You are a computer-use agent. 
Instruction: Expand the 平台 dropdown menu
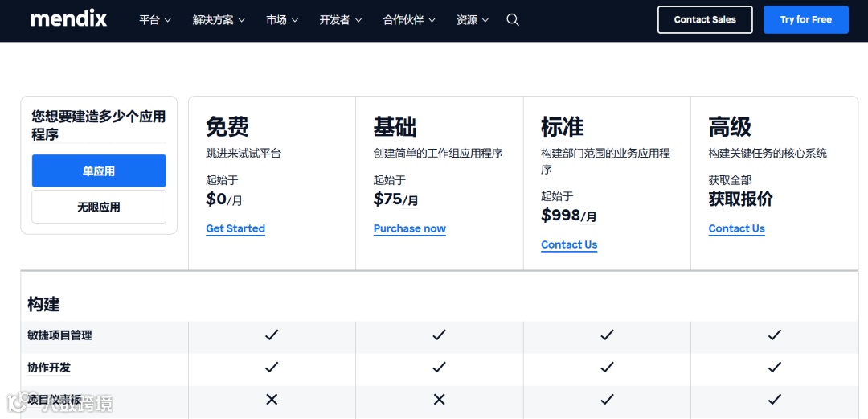coord(155,20)
